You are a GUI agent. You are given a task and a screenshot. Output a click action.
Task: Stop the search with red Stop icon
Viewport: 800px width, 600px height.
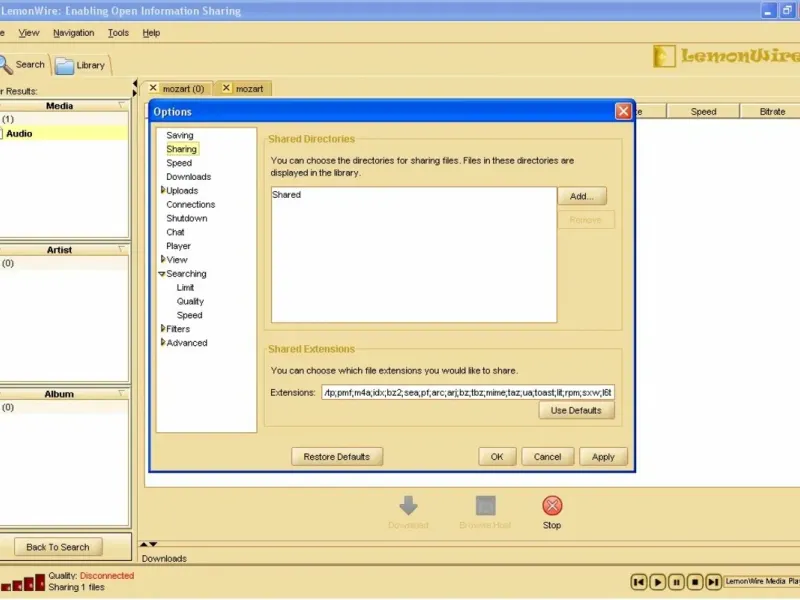pyautogui.click(x=552, y=506)
